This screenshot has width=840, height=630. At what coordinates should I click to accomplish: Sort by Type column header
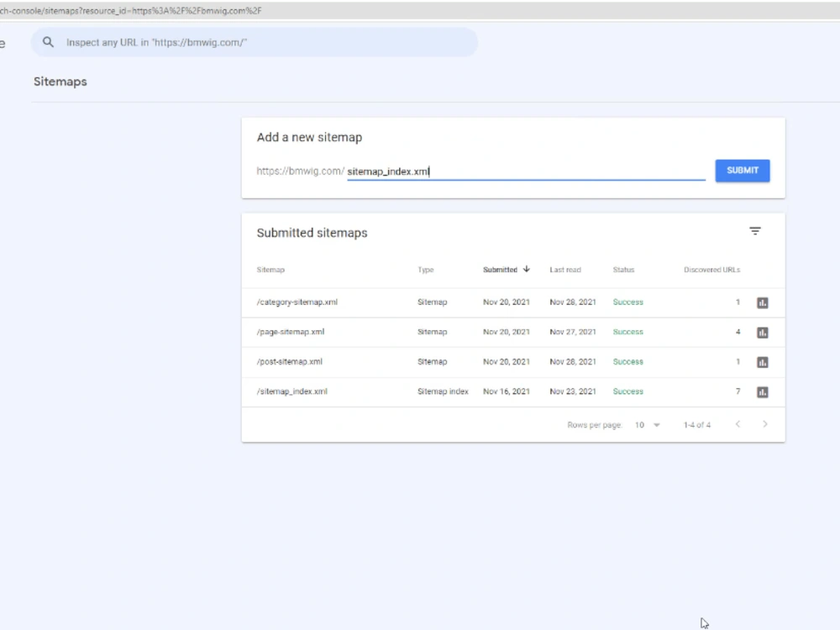(x=425, y=270)
